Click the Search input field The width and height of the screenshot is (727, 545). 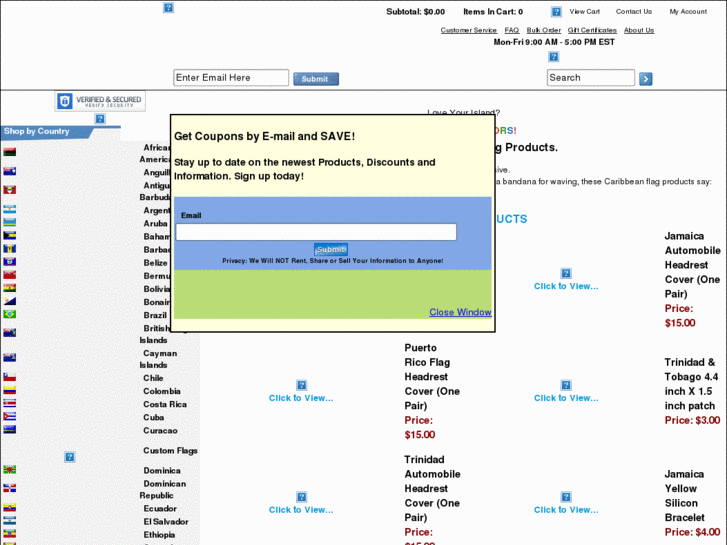point(591,78)
